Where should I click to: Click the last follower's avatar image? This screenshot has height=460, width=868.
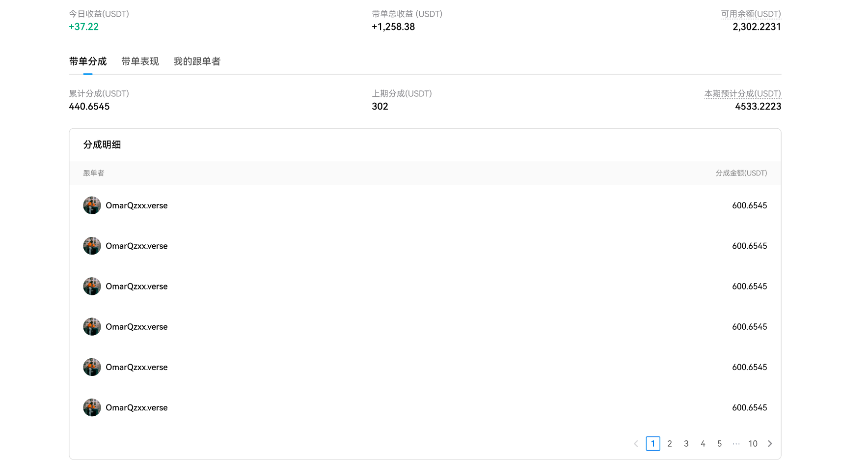click(x=92, y=407)
